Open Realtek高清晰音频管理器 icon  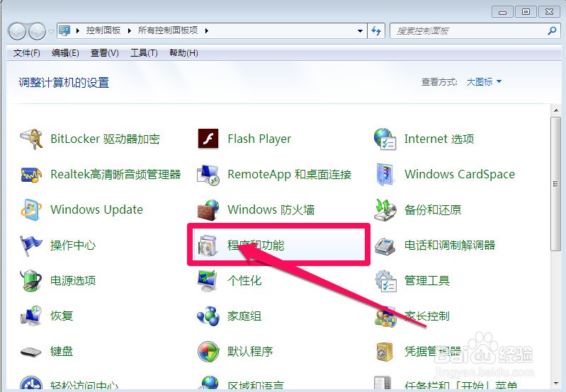pyautogui.click(x=31, y=175)
